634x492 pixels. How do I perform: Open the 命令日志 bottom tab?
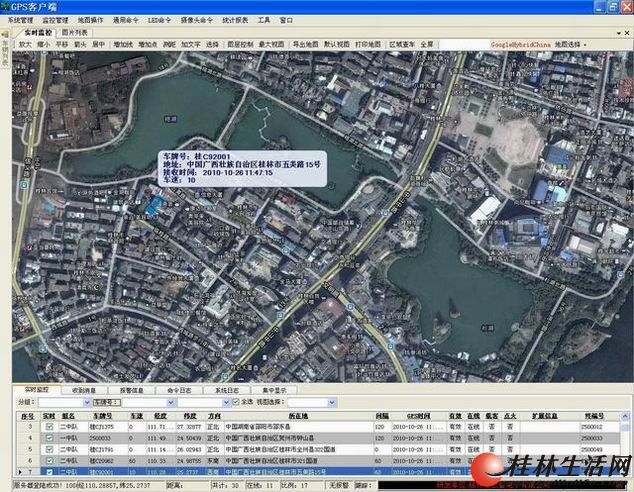point(179,390)
